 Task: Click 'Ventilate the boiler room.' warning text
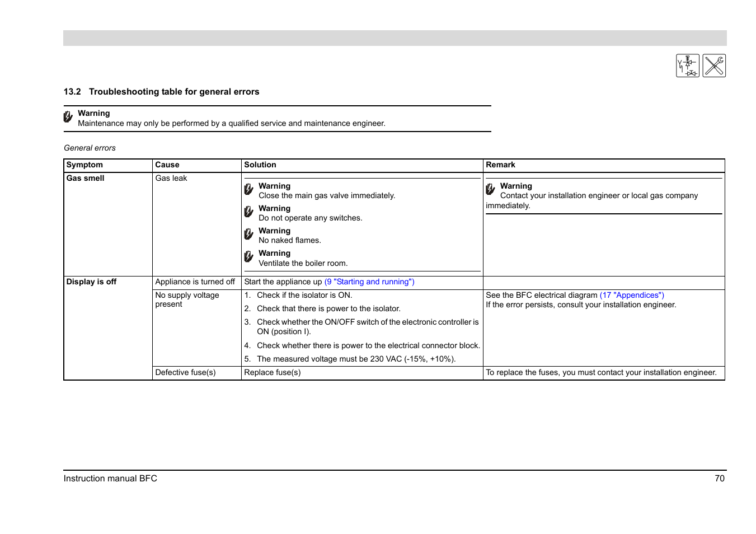point(303,263)
